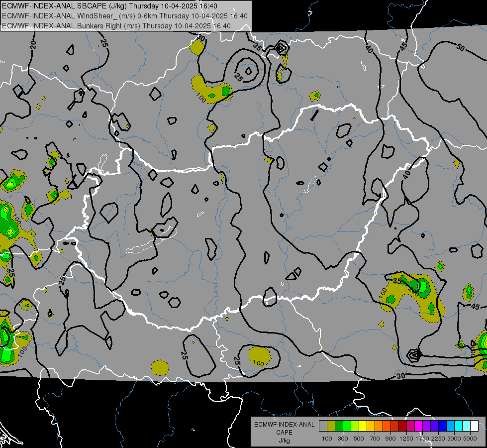The width and height of the screenshot is (487, 448).
Task: Click the legend tick label 3000
Action: click(454, 439)
